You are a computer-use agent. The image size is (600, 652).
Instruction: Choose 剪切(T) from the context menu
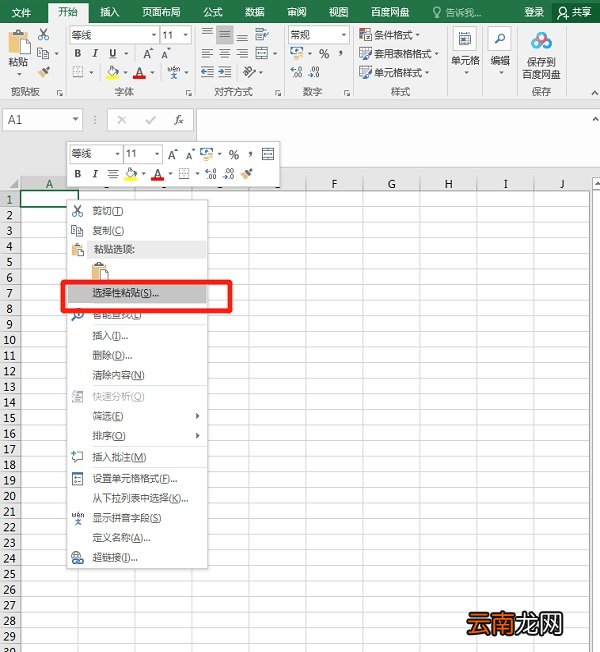137,211
